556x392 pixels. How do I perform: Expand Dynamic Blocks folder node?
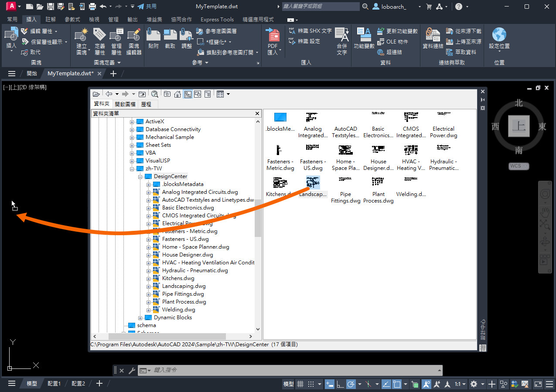pyautogui.click(x=140, y=318)
